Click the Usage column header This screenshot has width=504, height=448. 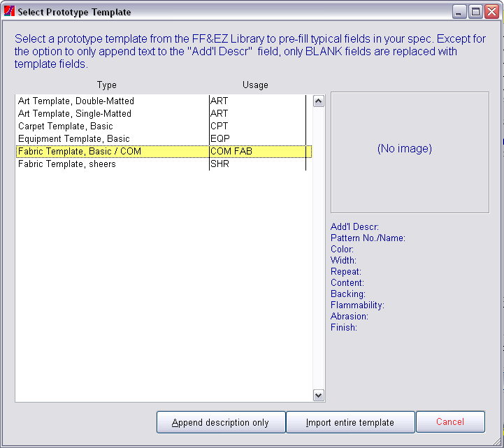click(x=255, y=85)
